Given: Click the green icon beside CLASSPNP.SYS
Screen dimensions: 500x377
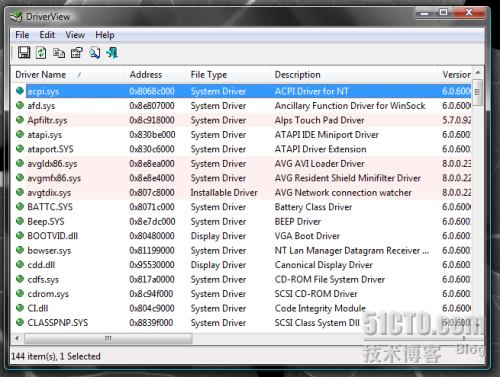Looking at the screenshot, I should (20, 322).
